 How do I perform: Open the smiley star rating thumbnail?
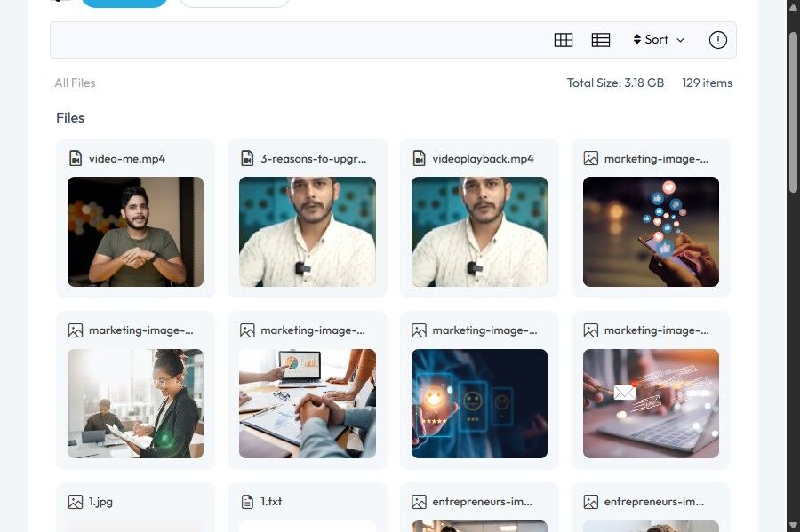pyautogui.click(x=479, y=403)
